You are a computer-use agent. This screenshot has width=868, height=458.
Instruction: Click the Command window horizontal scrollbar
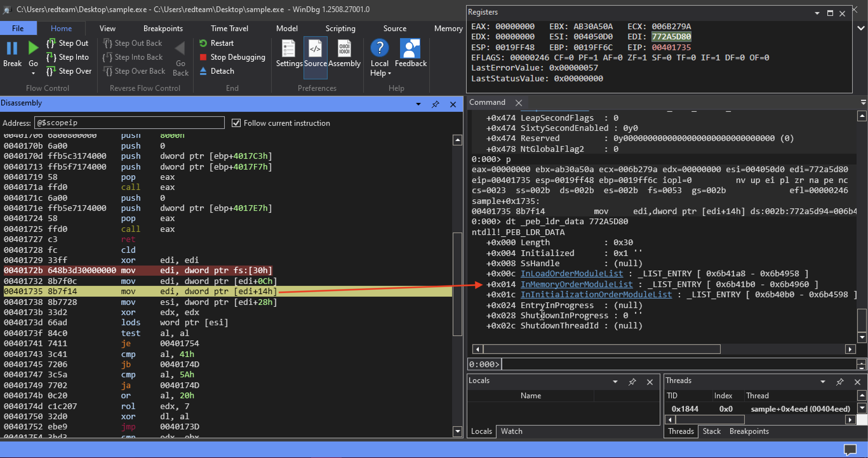(x=601, y=349)
